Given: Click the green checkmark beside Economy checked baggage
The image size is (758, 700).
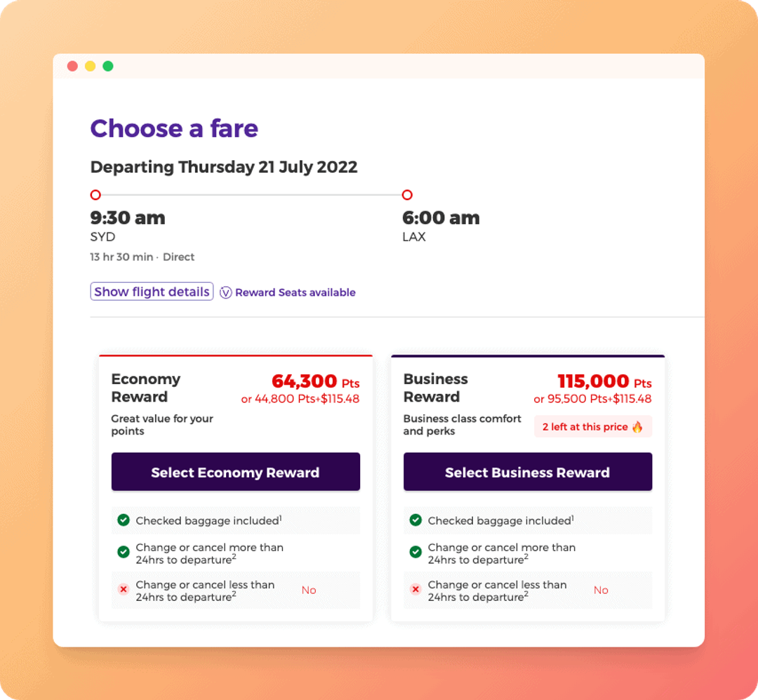Looking at the screenshot, I should (124, 520).
